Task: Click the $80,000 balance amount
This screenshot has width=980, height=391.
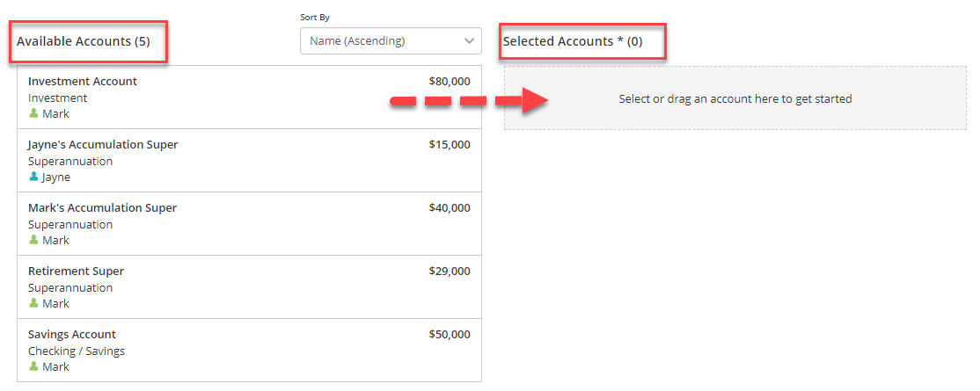Action: [x=450, y=81]
